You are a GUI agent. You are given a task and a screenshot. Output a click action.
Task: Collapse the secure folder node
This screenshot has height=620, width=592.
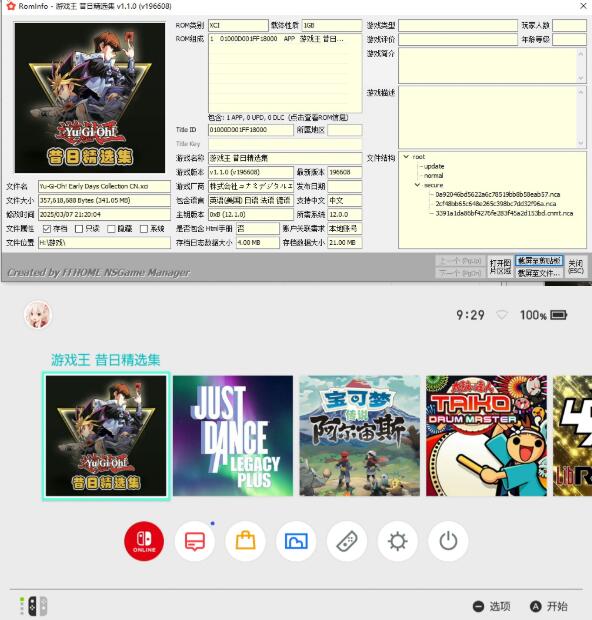click(417, 185)
